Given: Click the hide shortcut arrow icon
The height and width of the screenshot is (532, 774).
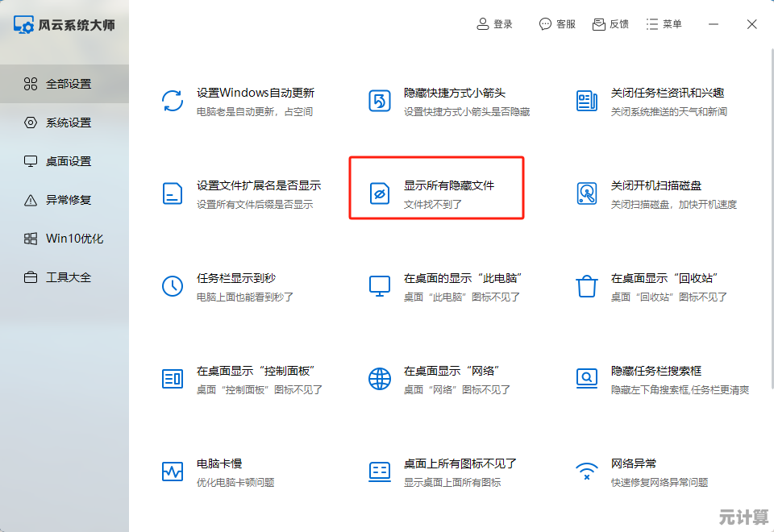Looking at the screenshot, I should [379, 101].
